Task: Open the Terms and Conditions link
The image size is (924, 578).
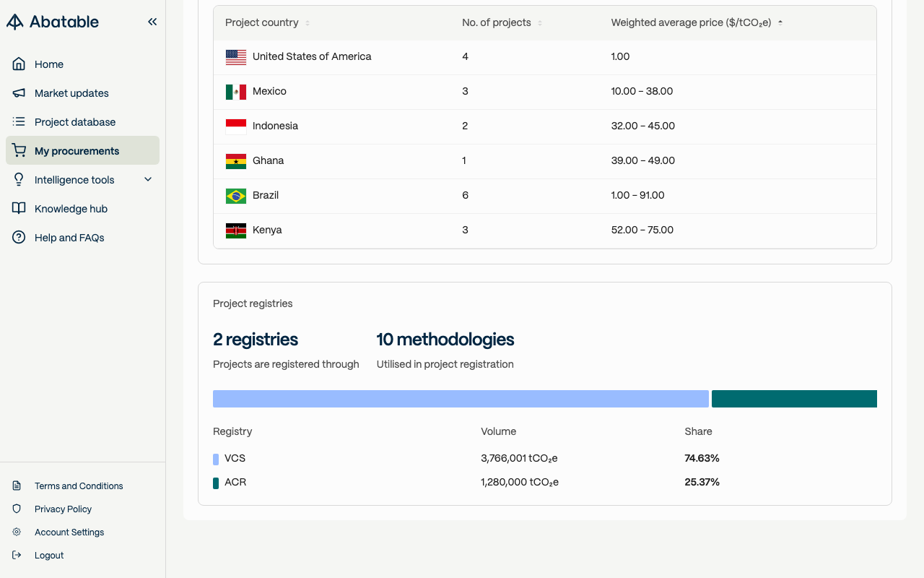Action: pyautogui.click(x=79, y=486)
